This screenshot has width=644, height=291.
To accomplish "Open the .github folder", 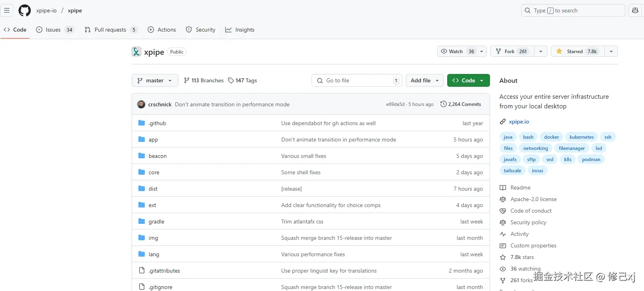I will coord(157,123).
